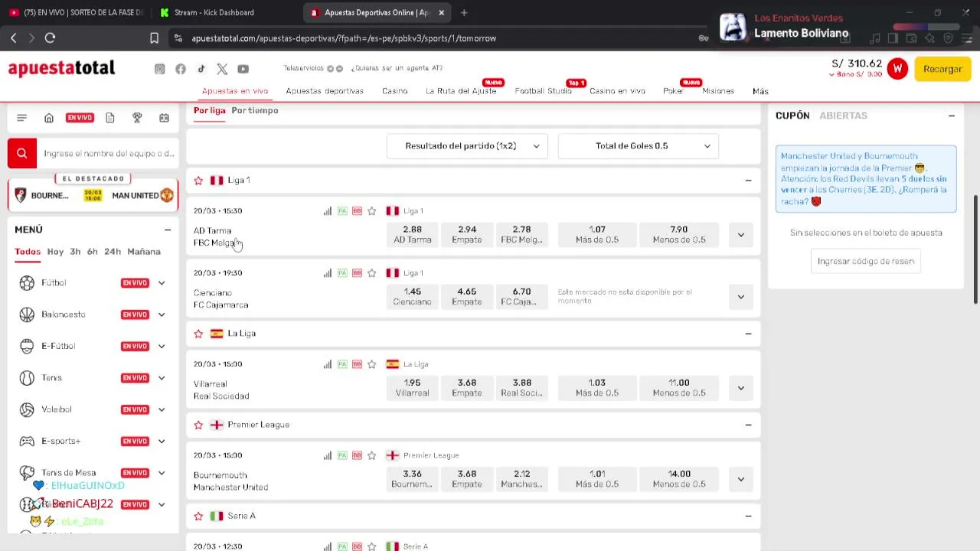The width and height of the screenshot is (980, 551).
Task: Open the trophy icon in sidebar toolbar
Action: tap(137, 118)
